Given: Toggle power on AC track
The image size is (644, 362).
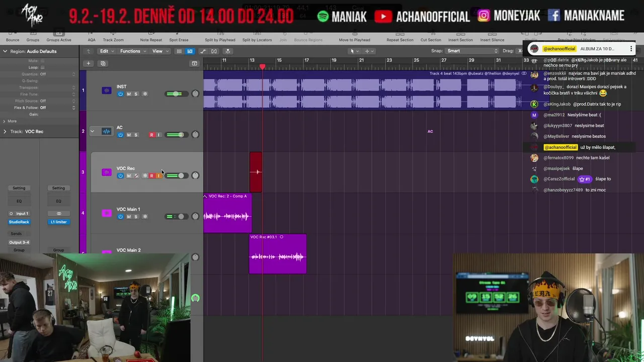Looking at the screenshot, I should 120,135.
